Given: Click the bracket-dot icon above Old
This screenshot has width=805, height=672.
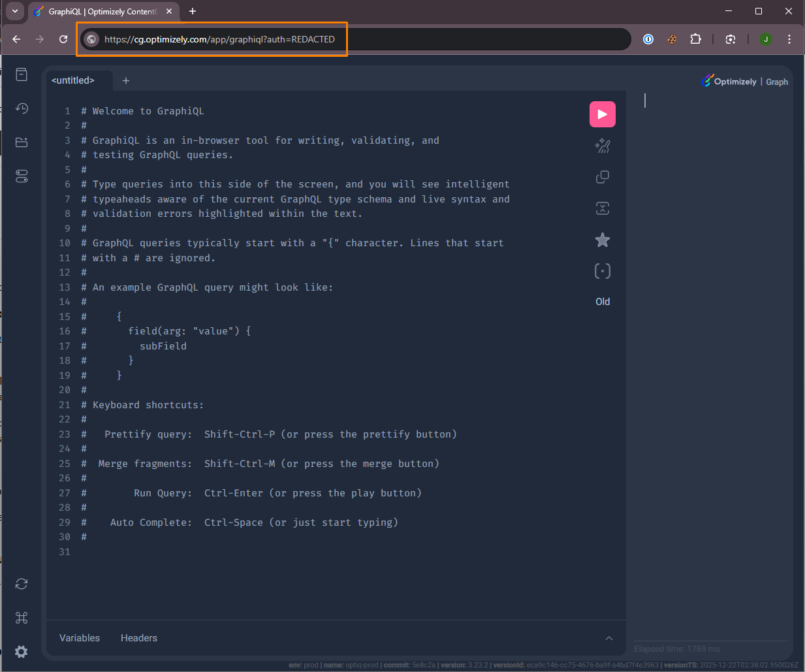Looking at the screenshot, I should point(602,271).
